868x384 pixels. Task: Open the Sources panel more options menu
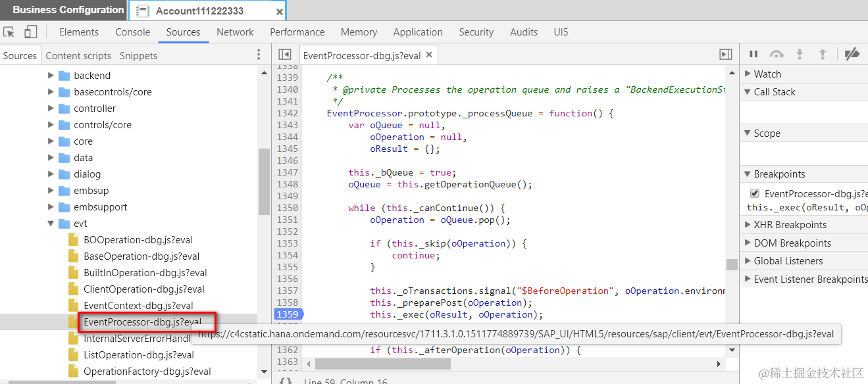[x=259, y=55]
